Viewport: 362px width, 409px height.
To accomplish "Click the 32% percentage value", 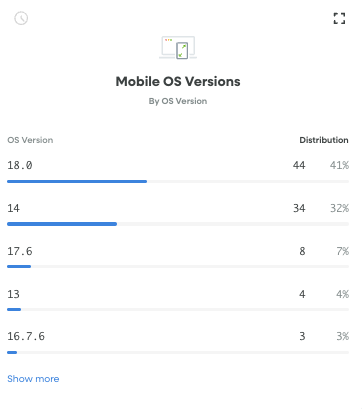I will click(x=339, y=208).
